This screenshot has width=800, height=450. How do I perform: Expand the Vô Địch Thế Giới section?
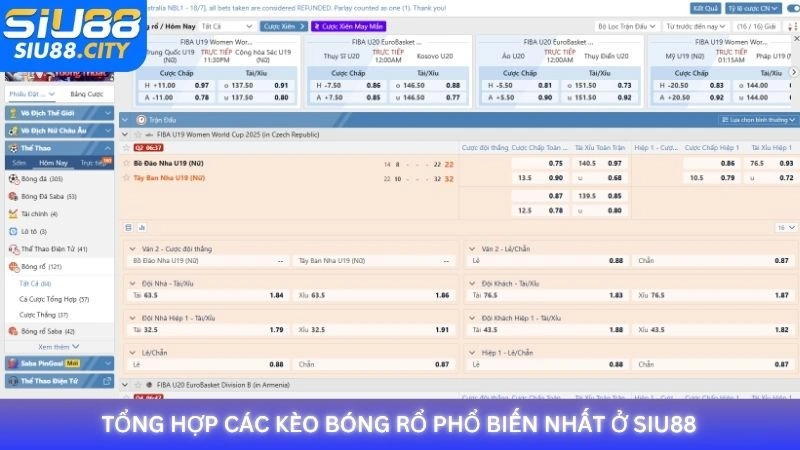click(x=108, y=113)
